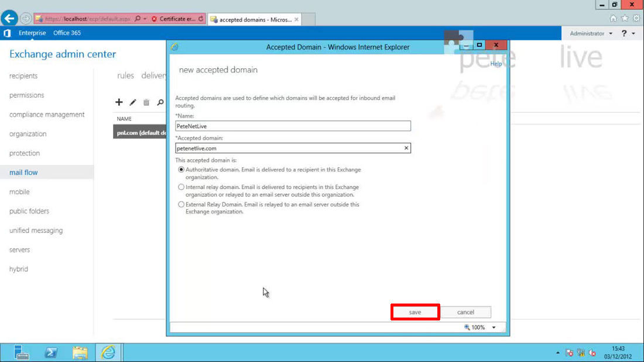Open the Certificate error notice
The width and height of the screenshot is (644, 362).
(174, 19)
